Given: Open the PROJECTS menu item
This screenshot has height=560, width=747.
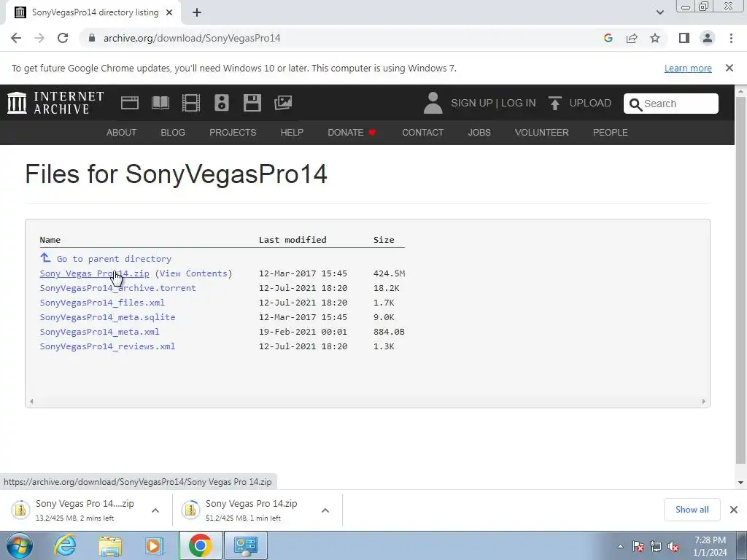Looking at the screenshot, I should tap(233, 133).
